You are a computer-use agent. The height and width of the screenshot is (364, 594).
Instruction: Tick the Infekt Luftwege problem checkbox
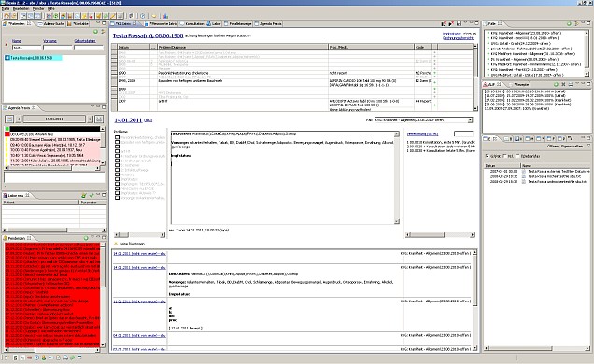[x=118, y=170]
